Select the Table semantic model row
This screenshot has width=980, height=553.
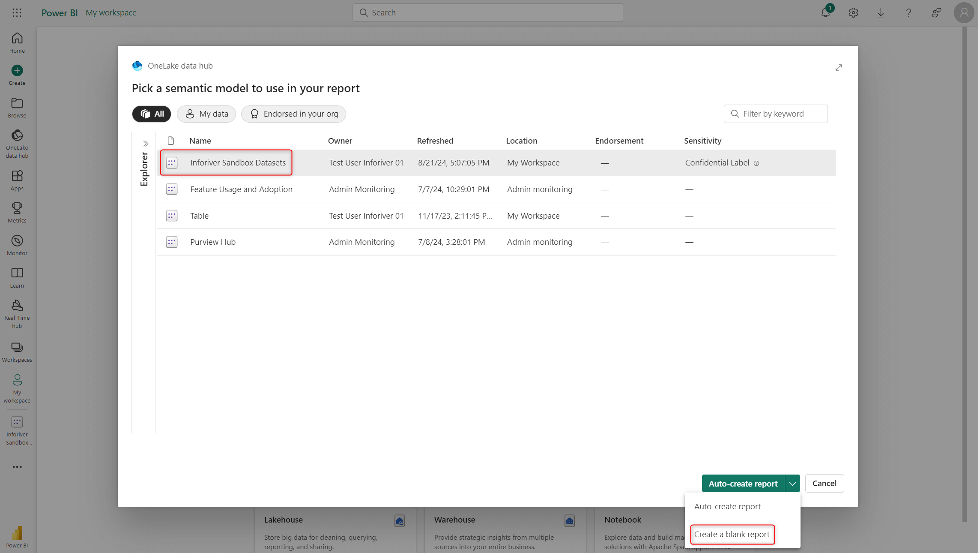(x=496, y=216)
